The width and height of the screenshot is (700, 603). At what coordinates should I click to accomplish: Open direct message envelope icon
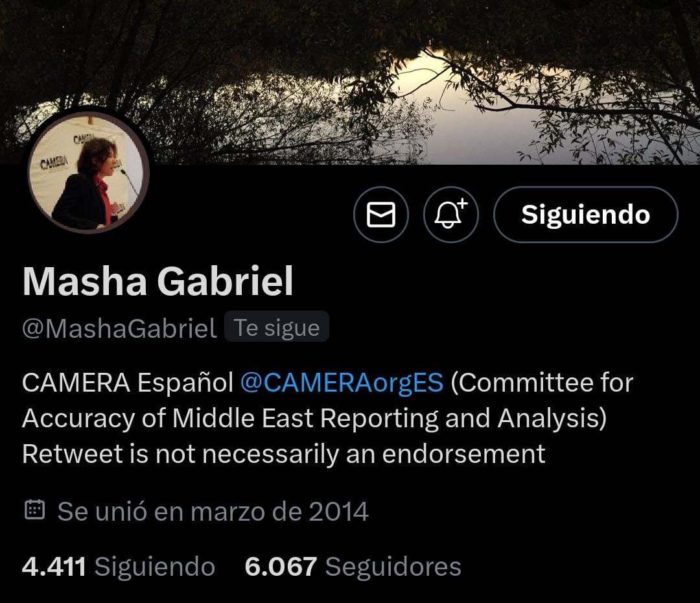(381, 215)
